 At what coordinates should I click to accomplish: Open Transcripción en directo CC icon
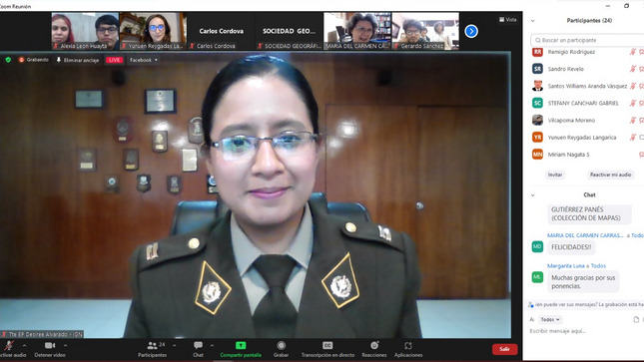(327, 346)
